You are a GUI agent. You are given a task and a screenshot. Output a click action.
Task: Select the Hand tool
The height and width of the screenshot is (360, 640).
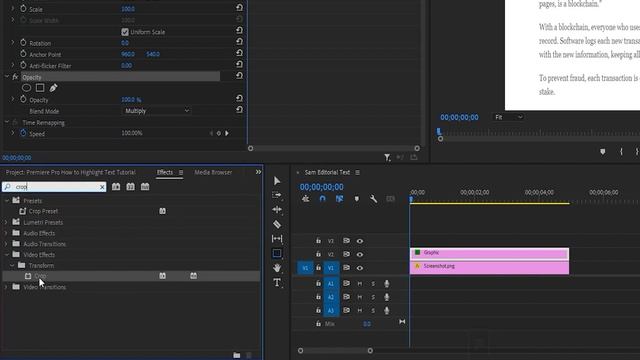277,268
